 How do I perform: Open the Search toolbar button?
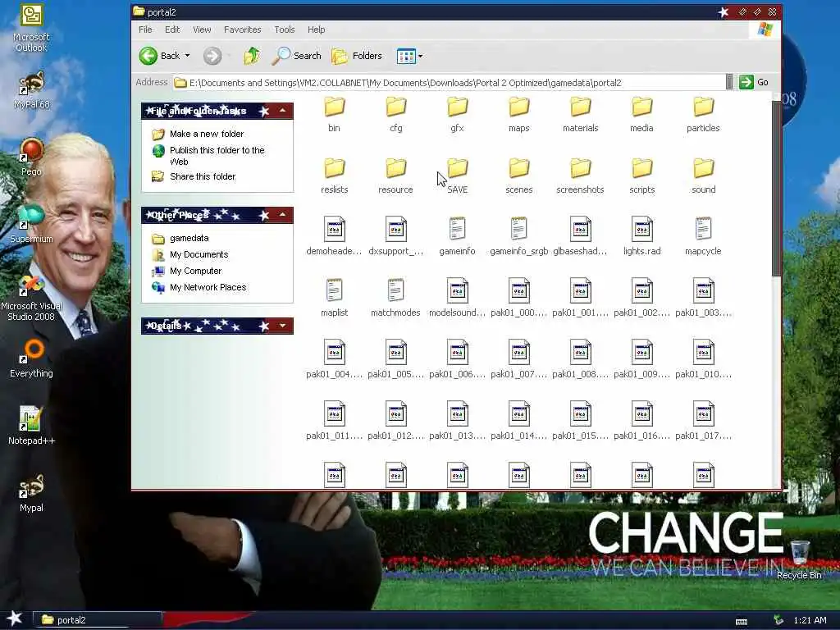coord(297,56)
